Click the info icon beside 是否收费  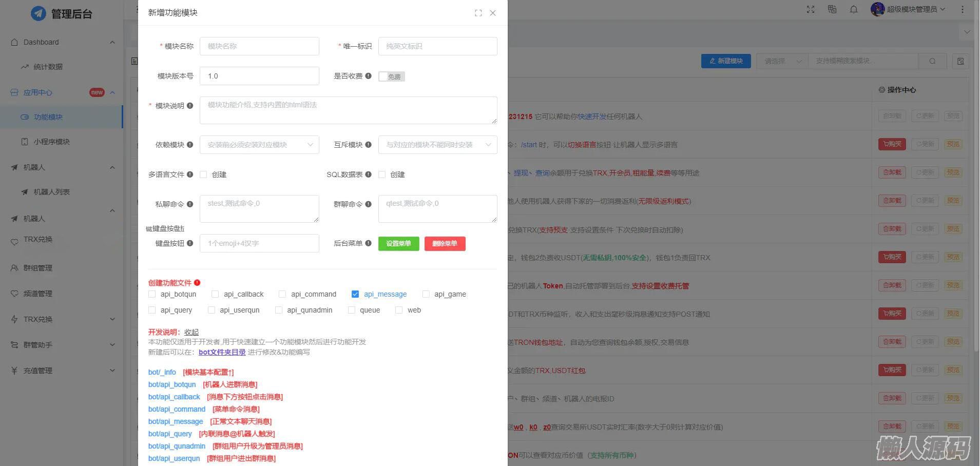(x=368, y=76)
